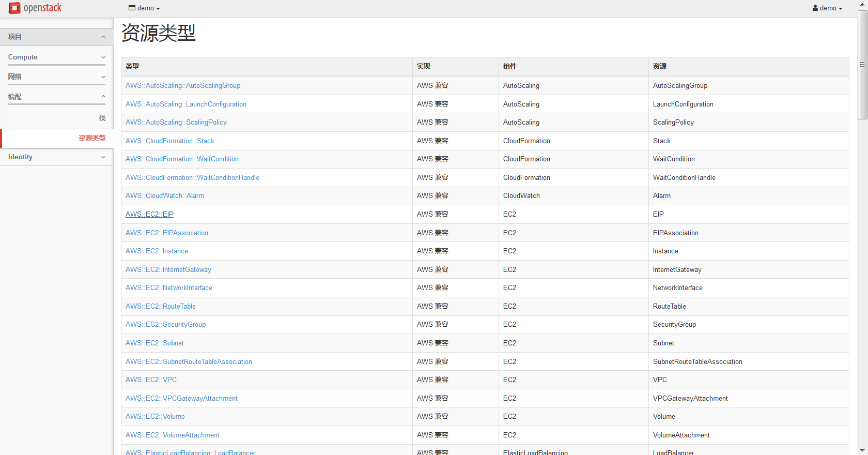Collapse the 编配 sidebar section
Image resolution: width=868 pixels, height=455 pixels.
[57, 97]
